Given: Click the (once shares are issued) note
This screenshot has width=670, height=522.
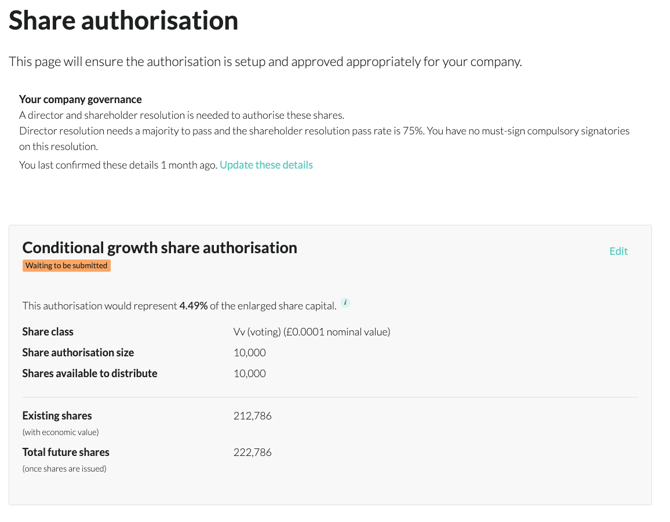Looking at the screenshot, I should pos(64,468).
